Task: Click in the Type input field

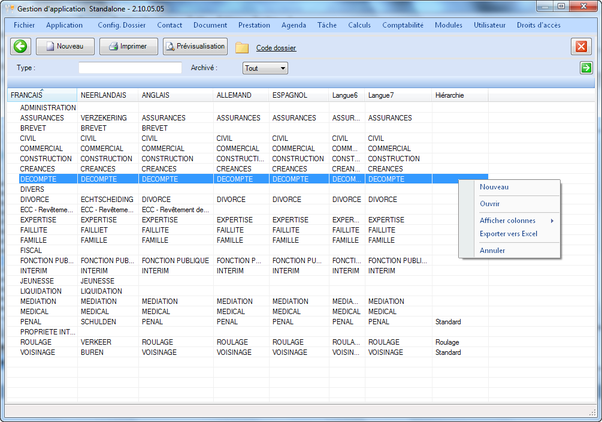Action: [130, 68]
